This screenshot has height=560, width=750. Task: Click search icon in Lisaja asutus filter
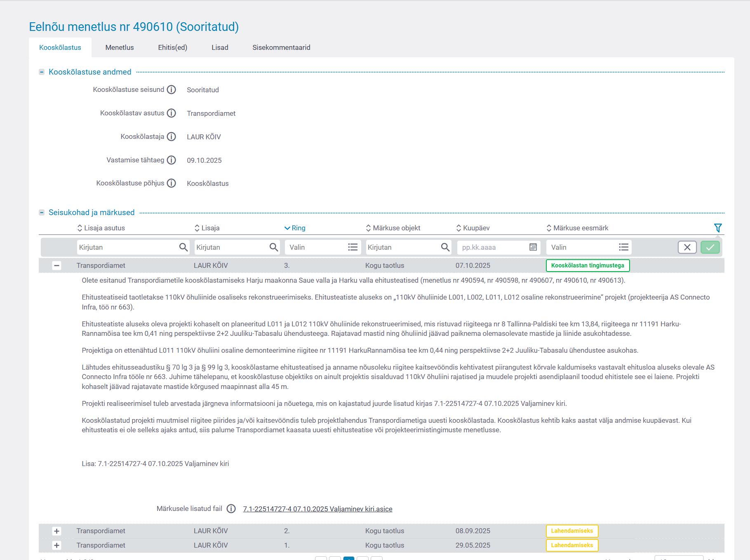pyautogui.click(x=183, y=247)
